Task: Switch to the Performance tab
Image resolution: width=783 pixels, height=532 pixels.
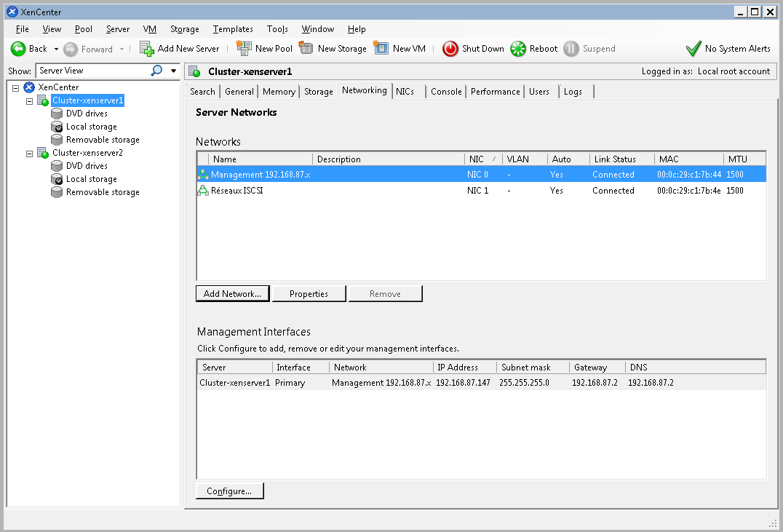Action: (495, 92)
